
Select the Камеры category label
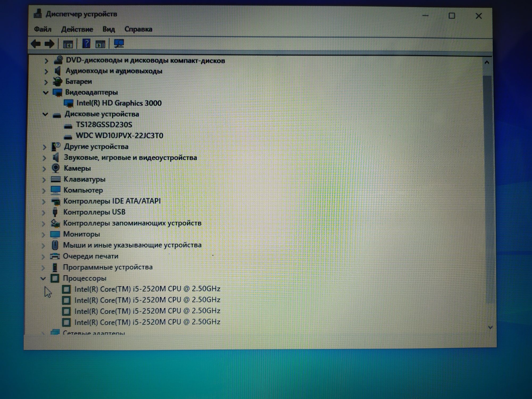tap(77, 168)
